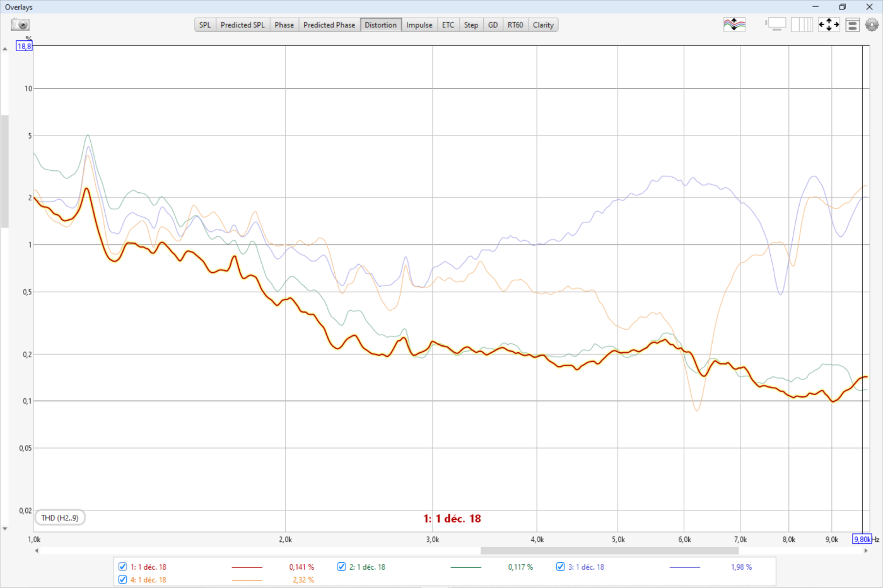
Task: Open the THD (H2..9) selector
Action: pyautogui.click(x=60, y=517)
